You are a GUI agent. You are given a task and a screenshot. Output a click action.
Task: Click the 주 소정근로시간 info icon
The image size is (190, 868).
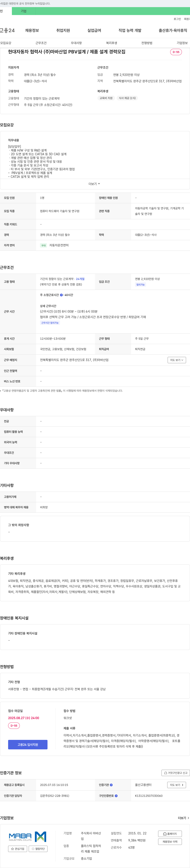(x=61, y=295)
